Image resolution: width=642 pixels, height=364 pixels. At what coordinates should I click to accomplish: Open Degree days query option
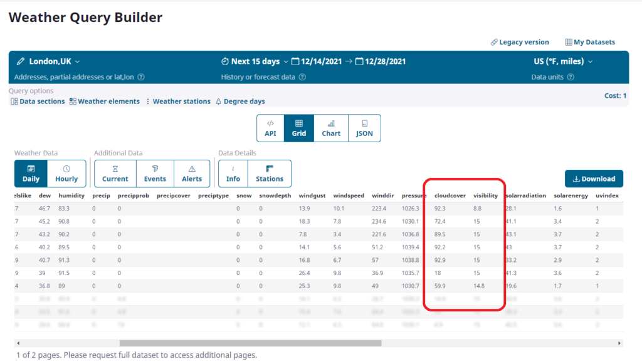click(240, 101)
